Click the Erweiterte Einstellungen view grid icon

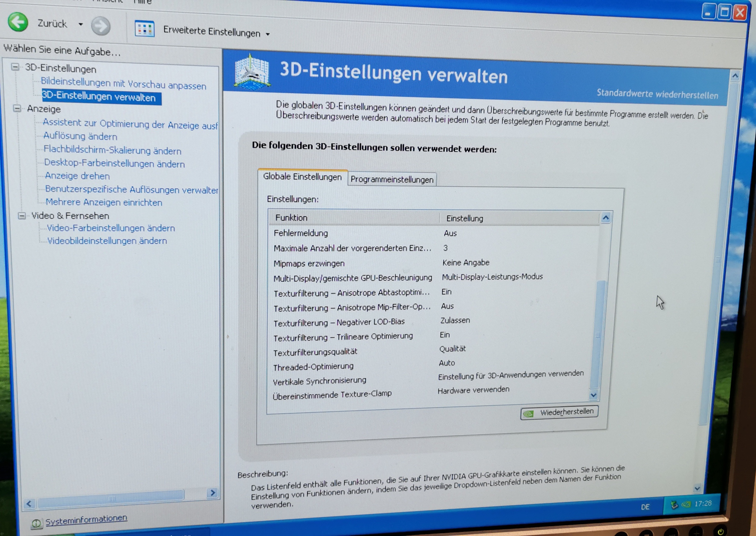pyautogui.click(x=144, y=29)
